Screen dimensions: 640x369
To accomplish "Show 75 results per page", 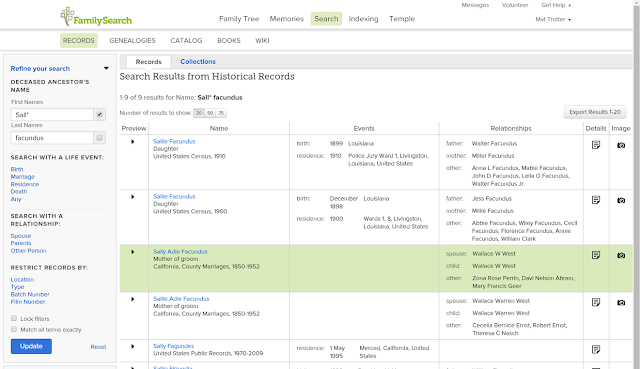I will click(x=221, y=113).
